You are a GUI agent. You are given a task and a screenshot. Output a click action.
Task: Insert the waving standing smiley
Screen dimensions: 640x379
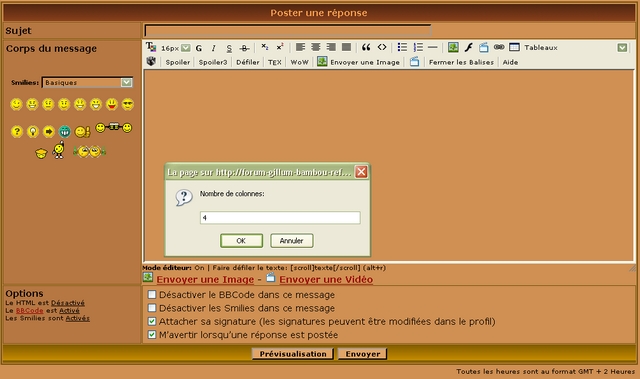[59, 150]
